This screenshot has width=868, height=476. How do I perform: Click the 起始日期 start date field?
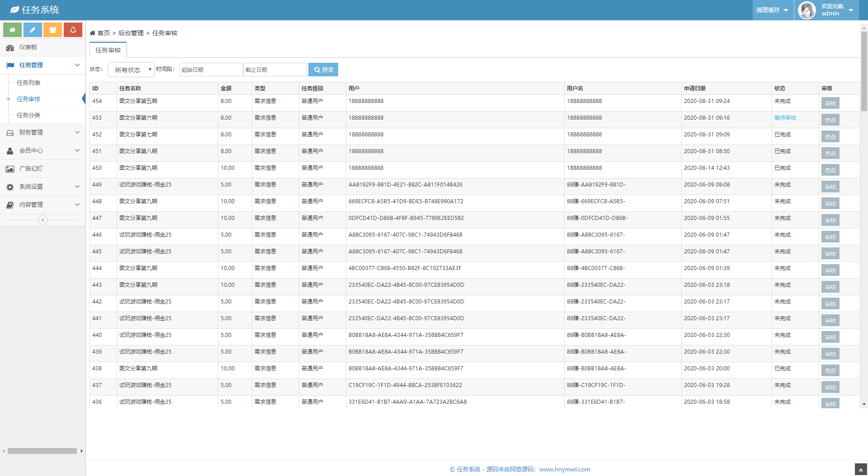point(211,70)
